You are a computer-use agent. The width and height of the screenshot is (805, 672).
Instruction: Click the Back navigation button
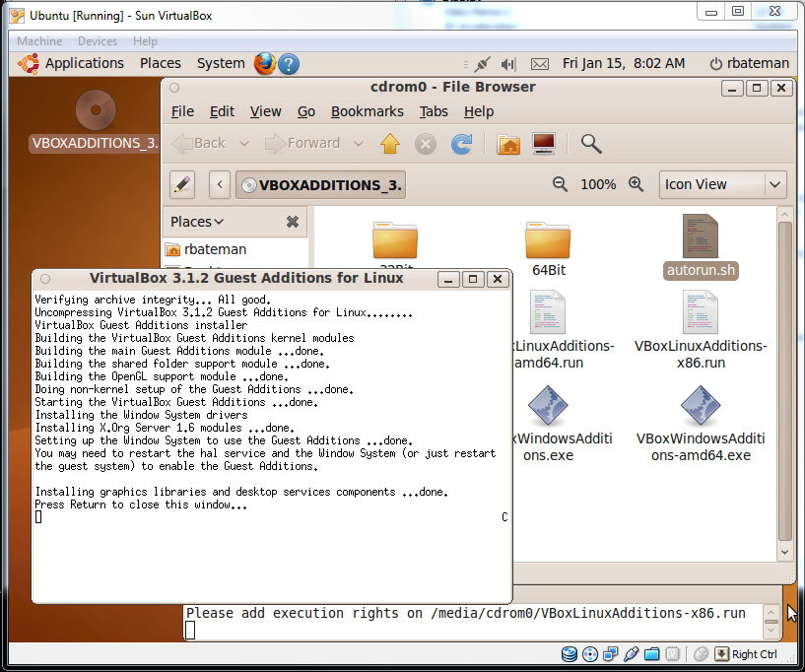click(x=199, y=144)
